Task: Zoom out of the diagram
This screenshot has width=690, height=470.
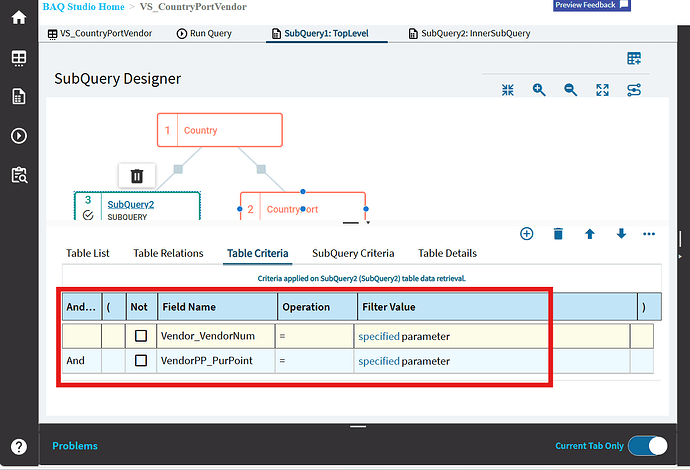Action: [571, 90]
